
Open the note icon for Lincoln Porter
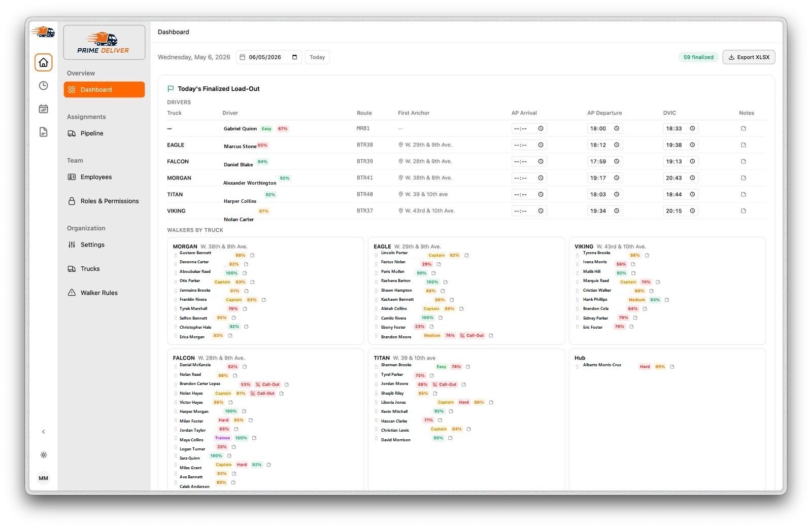[466, 256]
